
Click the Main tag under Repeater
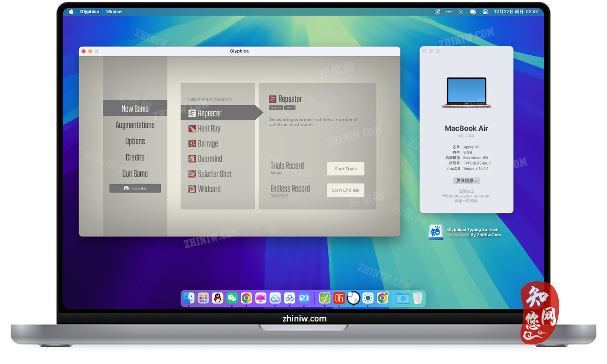[290, 107]
